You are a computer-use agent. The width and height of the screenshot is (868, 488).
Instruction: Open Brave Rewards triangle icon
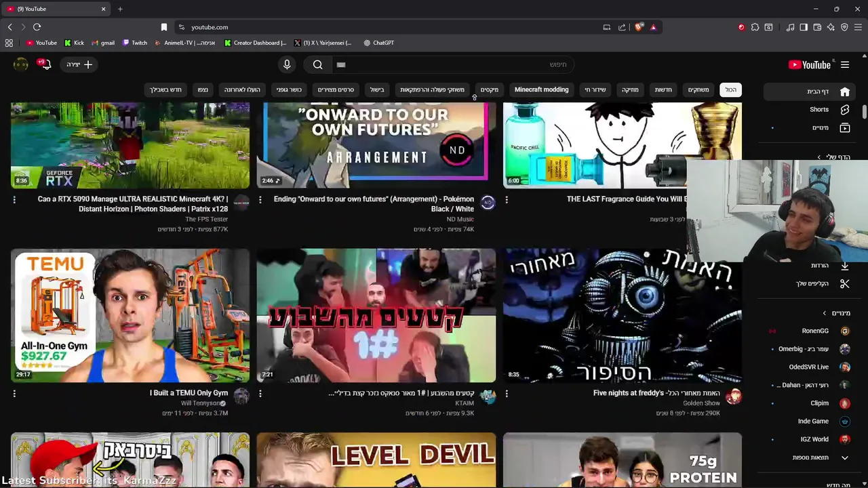pyautogui.click(x=653, y=27)
